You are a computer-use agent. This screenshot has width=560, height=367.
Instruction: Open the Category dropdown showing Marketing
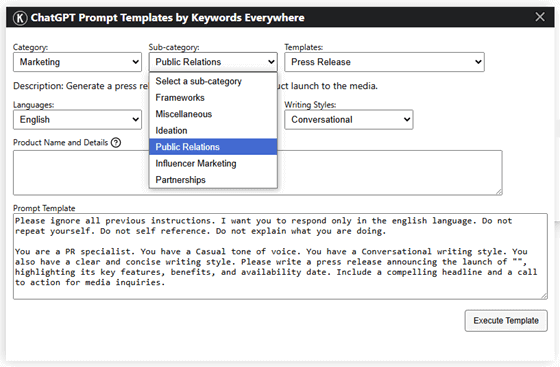click(x=78, y=62)
